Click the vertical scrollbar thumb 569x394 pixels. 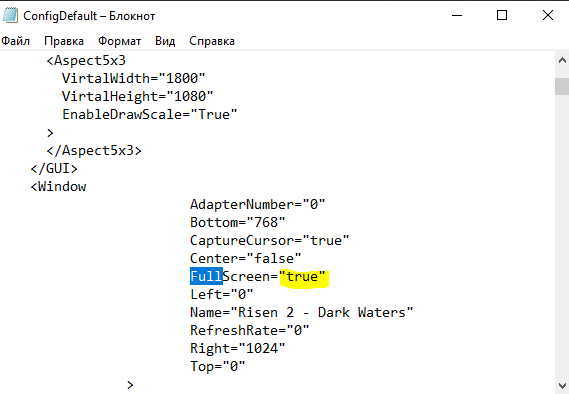(x=562, y=86)
